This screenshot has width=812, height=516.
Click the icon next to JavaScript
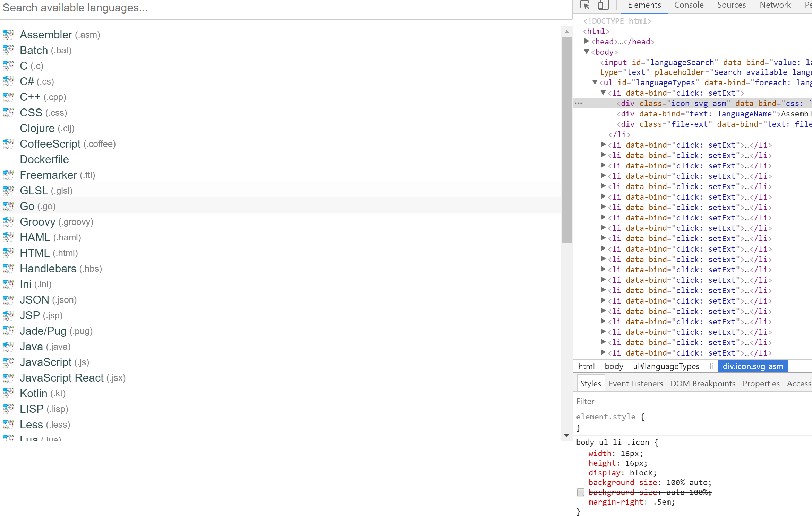[8, 362]
